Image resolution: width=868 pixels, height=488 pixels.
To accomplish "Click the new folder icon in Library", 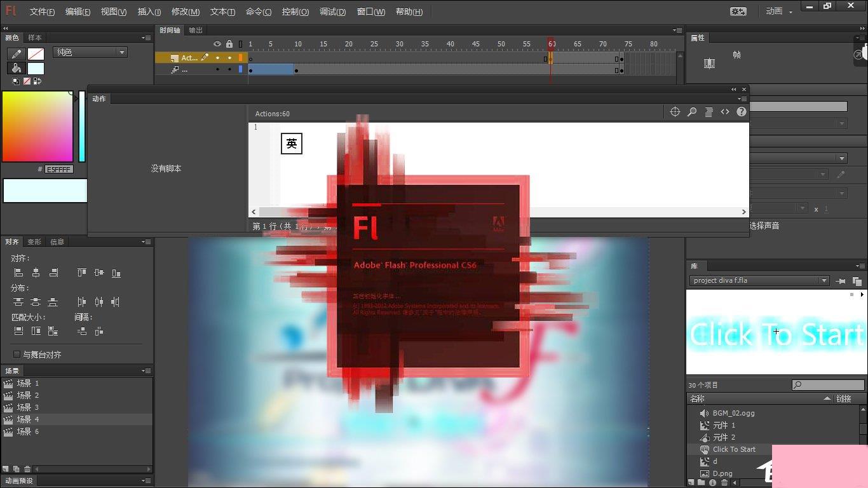I will tap(703, 483).
